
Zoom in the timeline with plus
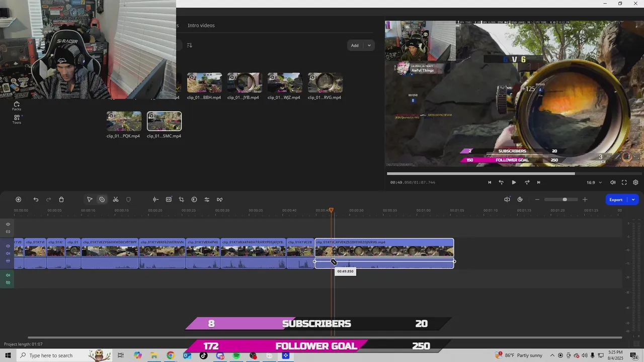[x=585, y=200]
